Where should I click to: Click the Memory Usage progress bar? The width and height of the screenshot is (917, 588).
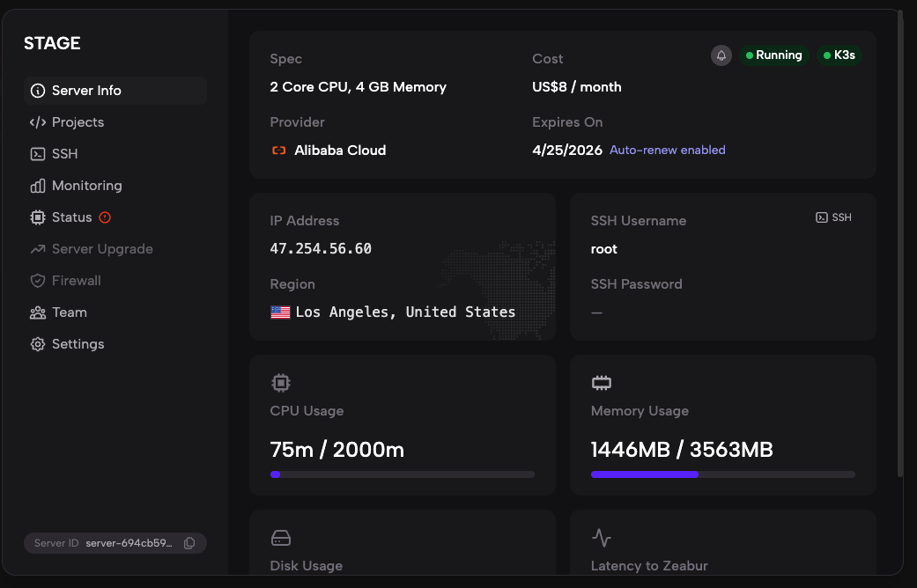(722, 474)
